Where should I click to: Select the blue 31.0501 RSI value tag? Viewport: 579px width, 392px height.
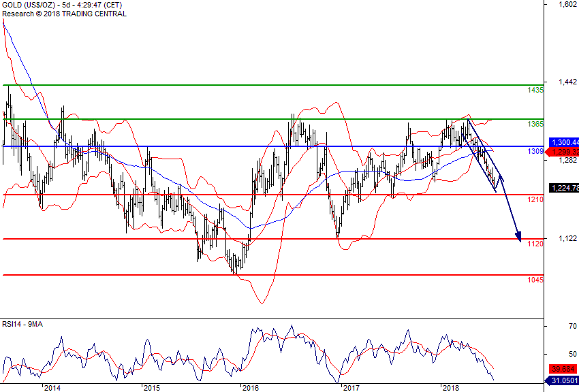tap(562, 380)
